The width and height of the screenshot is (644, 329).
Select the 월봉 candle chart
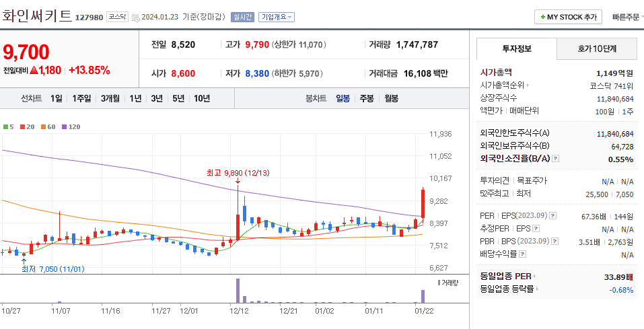[x=392, y=99]
